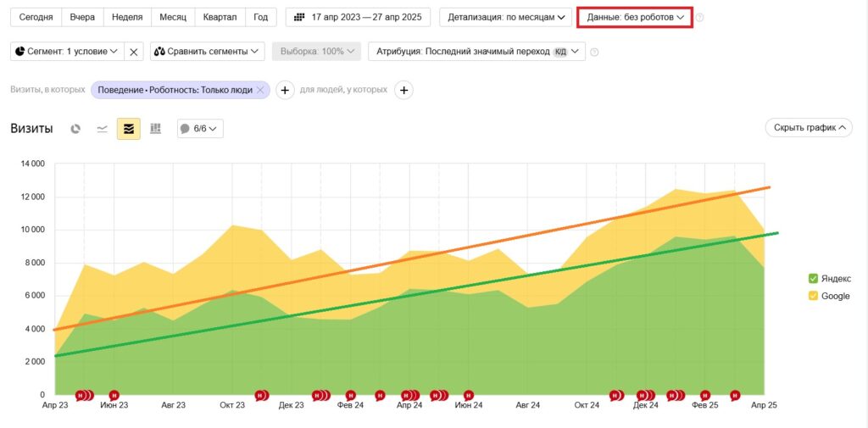Click help icon next to Атрибуция dropdown
The image size is (868, 428).
594,52
